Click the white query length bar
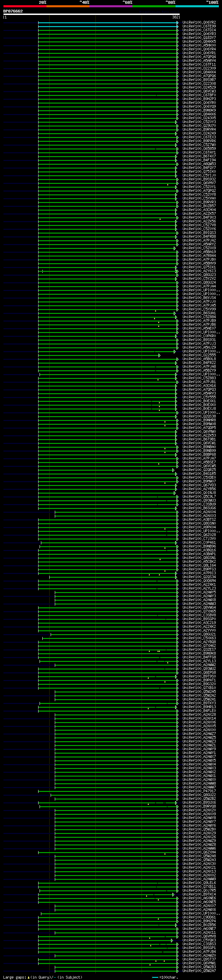Viewport: 222px width, 980px height. (92, 15)
